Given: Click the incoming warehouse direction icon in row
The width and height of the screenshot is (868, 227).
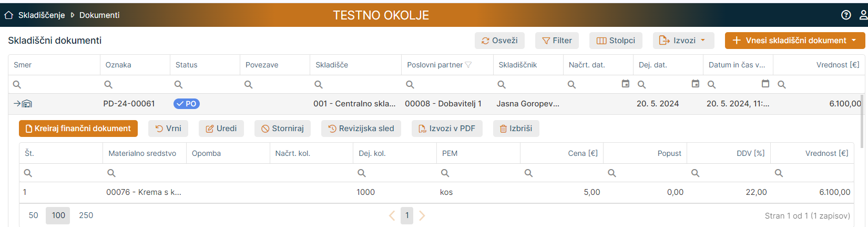Looking at the screenshot, I should pyautogui.click(x=23, y=104).
